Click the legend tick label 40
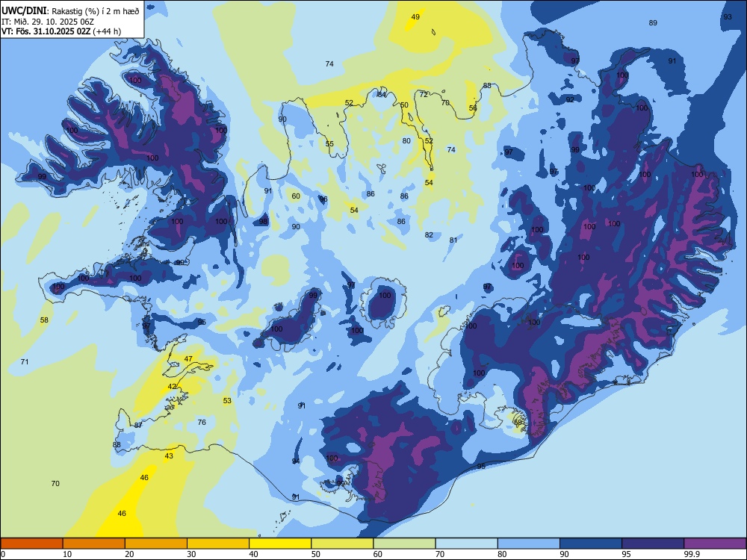Viewport: 747px width, 560px height. tap(253, 554)
